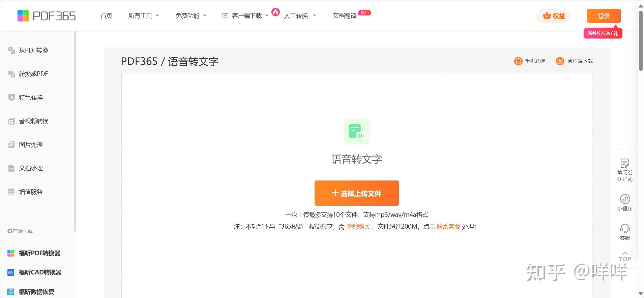644x298 pixels.
Task: Select 文档处理 in the sidebar
Action: 31,168
